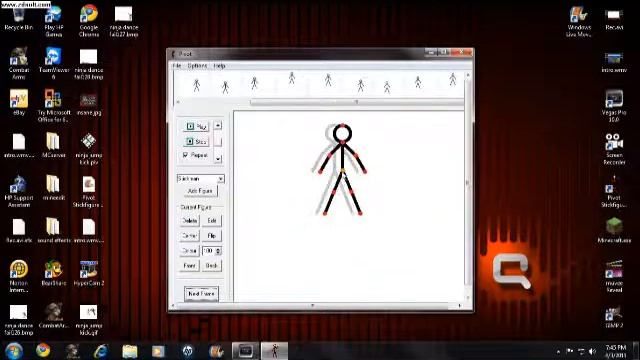Click the Colour button
The image size is (640, 360).
point(189,251)
